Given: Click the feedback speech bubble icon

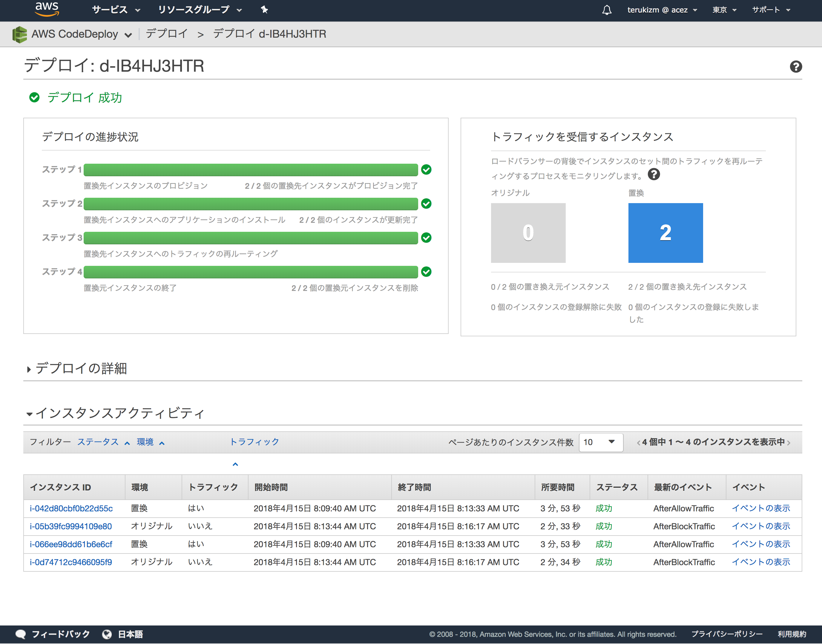Looking at the screenshot, I should click(x=21, y=634).
